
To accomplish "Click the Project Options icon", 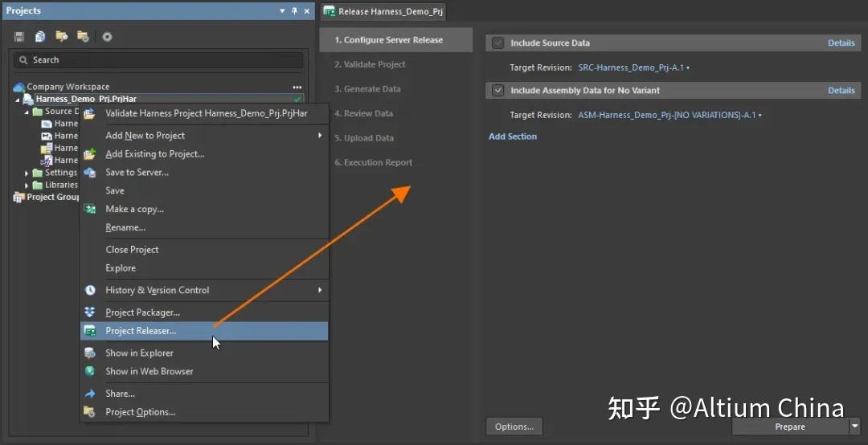I will pos(90,412).
